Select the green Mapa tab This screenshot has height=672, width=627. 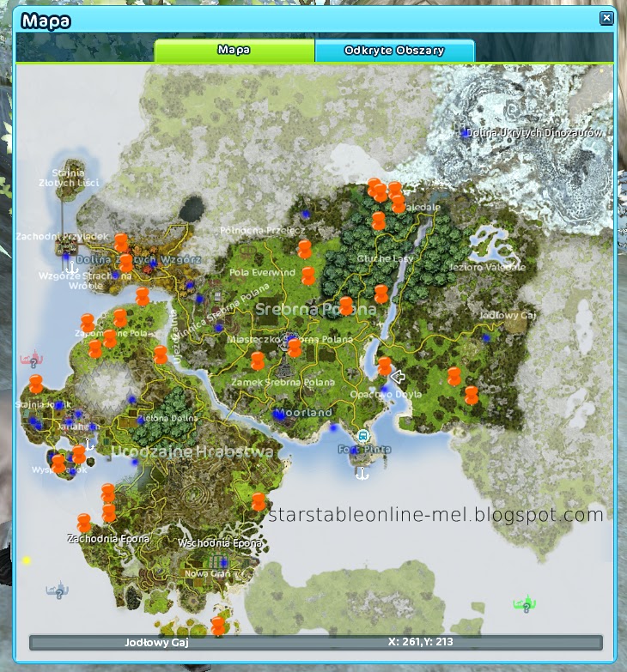[234, 50]
